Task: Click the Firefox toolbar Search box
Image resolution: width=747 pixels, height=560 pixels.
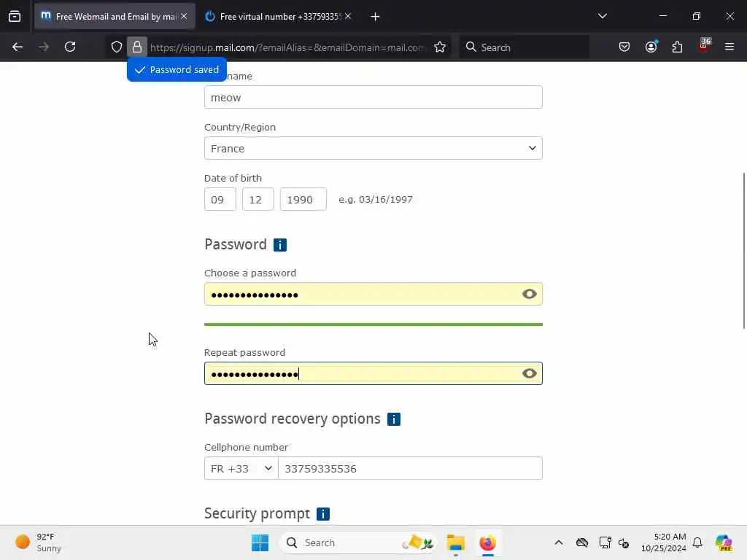Action: point(524,47)
